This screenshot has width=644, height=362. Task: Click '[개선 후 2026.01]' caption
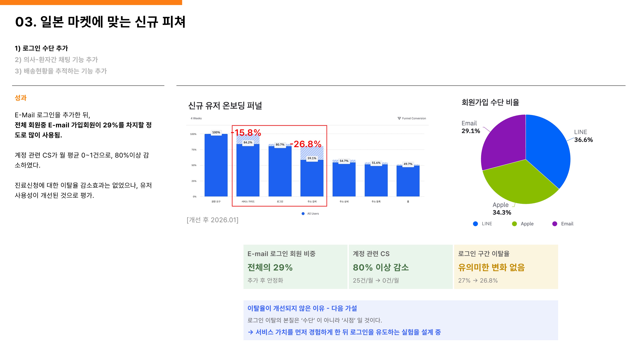pos(212,220)
